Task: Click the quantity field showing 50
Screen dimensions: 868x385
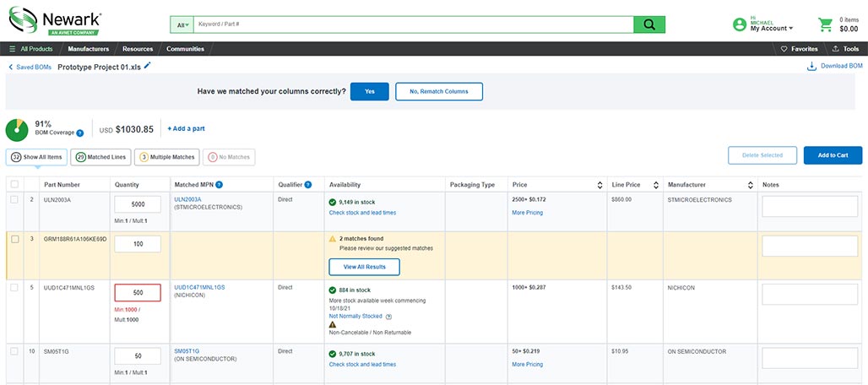Action: click(138, 356)
